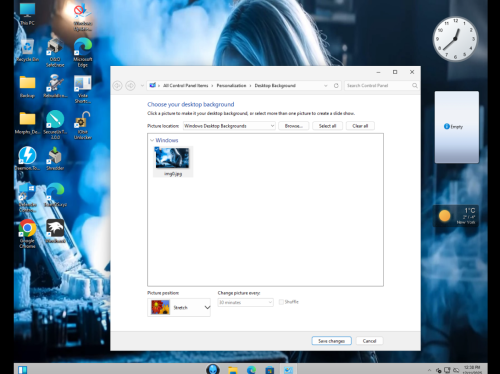Collapse the Windows group of backgrounds
Viewport: 500px width, 374px height.
pyautogui.click(x=152, y=140)
